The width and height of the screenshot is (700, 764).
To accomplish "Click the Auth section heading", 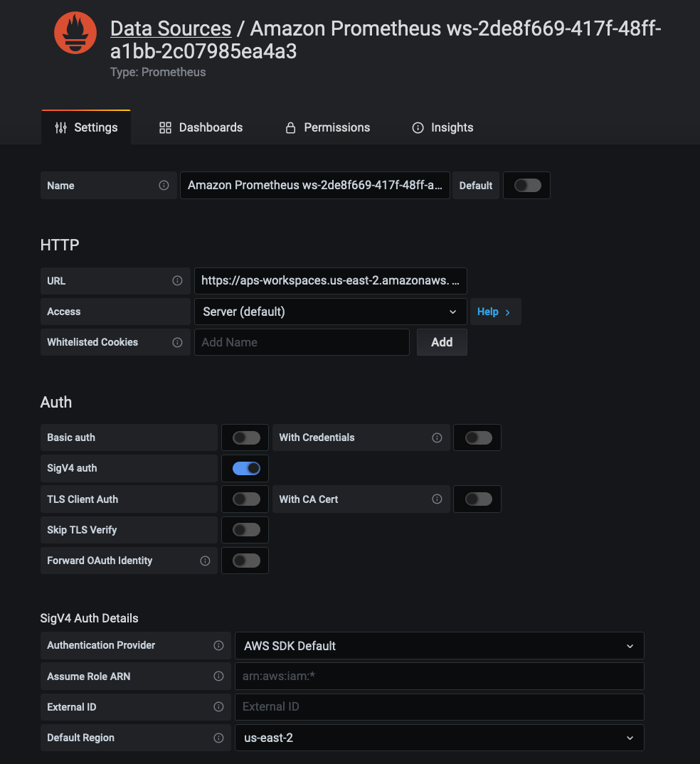I will tap(56, 403).
